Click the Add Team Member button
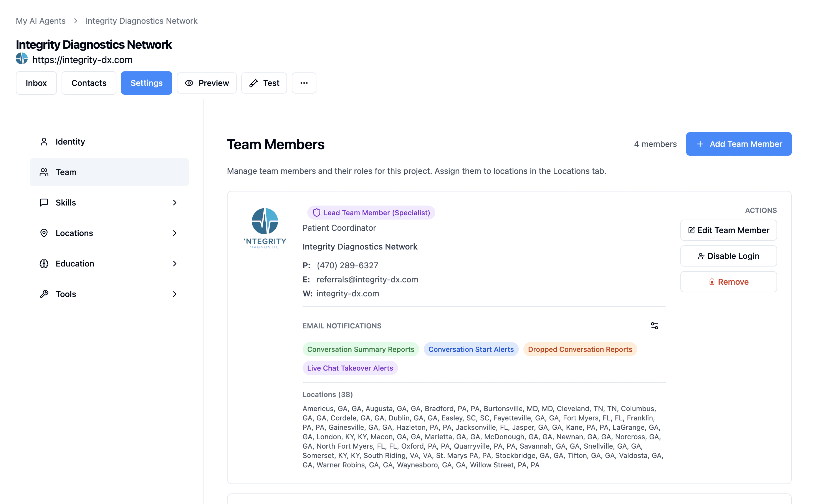The image size is (834, 504). 739,144
